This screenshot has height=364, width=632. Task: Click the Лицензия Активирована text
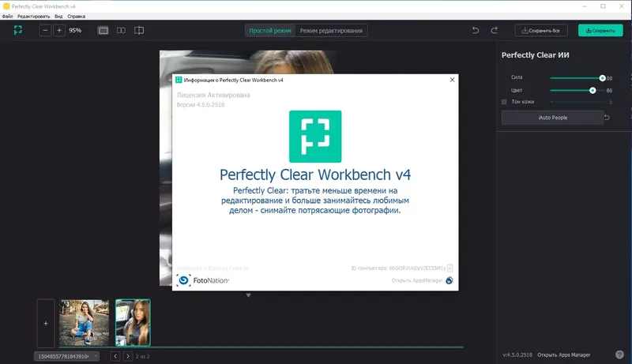click(213, 95)
